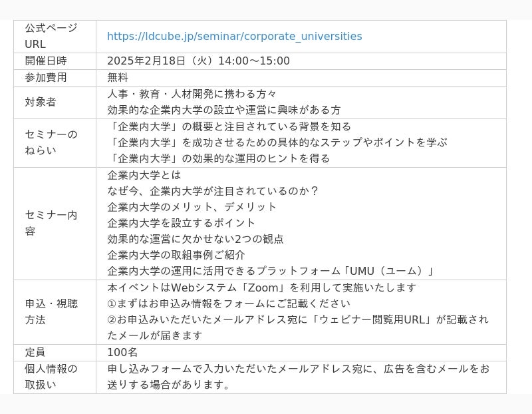Click the 個人情報の取扱い label cell

pyautogui.click(x=51, y=376)
